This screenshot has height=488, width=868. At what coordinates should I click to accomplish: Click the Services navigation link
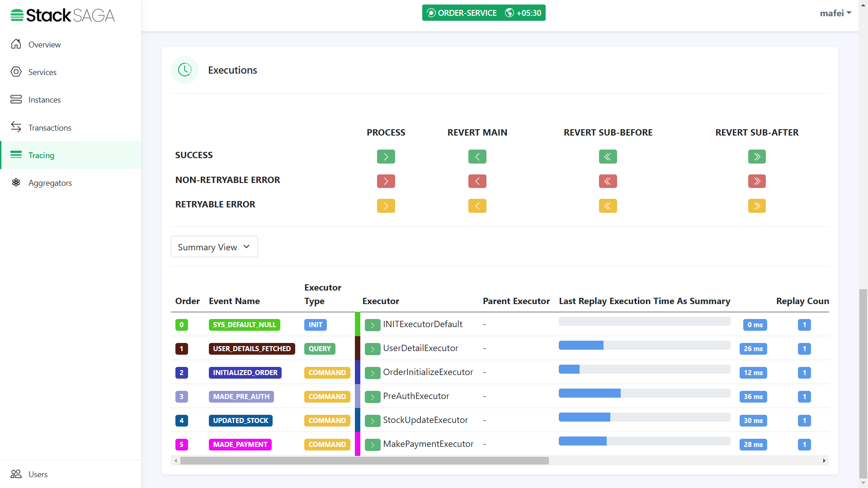point(42,71)
